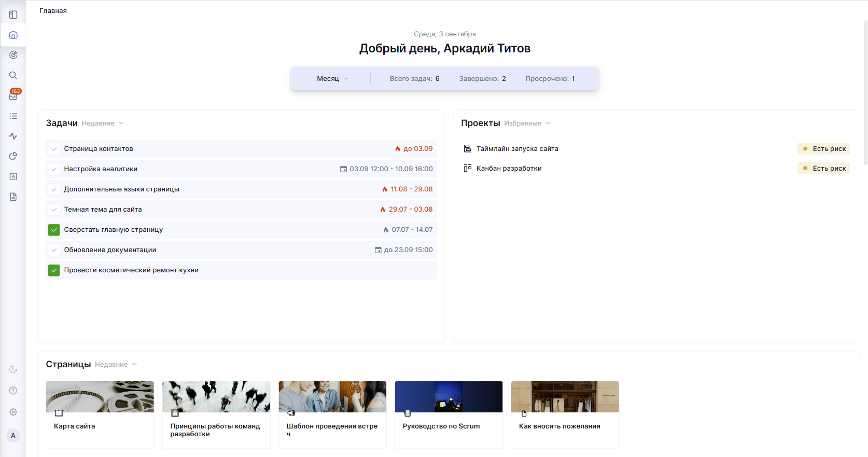Image resolution: width=868 pixels, height=457 pixels.
Task: Open 'Избранные' filter next to Проекты
Action: click(x=527, y=123)
